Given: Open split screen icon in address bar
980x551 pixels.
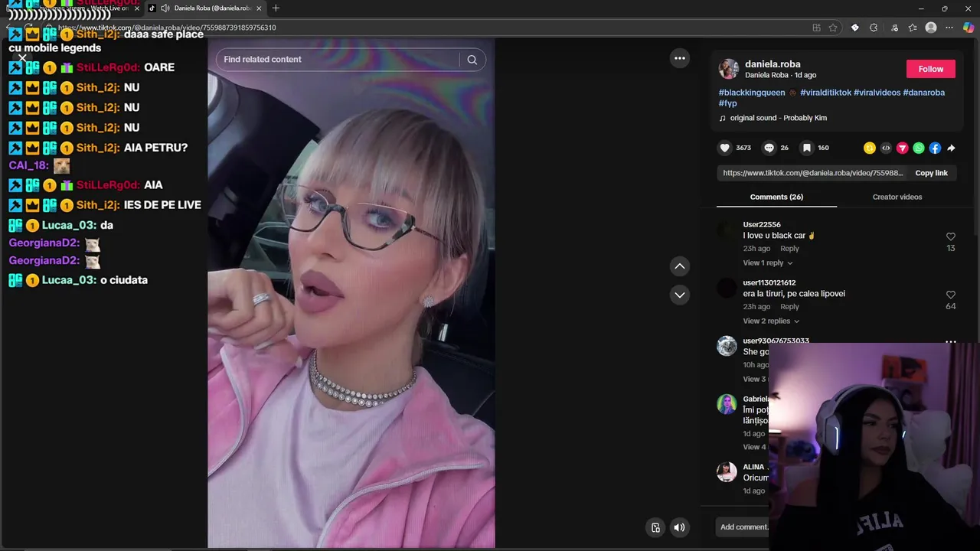Looking at the screenshot, I should coord(817,28).
